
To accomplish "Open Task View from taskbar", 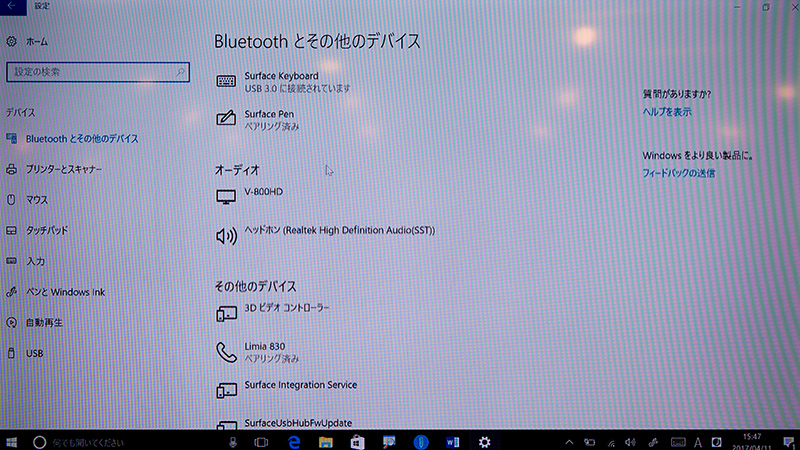I will [261, 442].
